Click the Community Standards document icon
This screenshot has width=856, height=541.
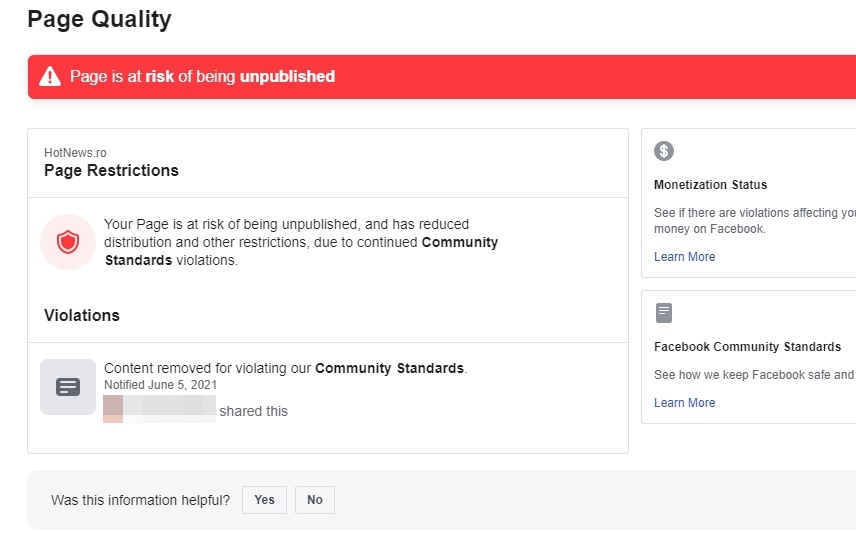664,313
